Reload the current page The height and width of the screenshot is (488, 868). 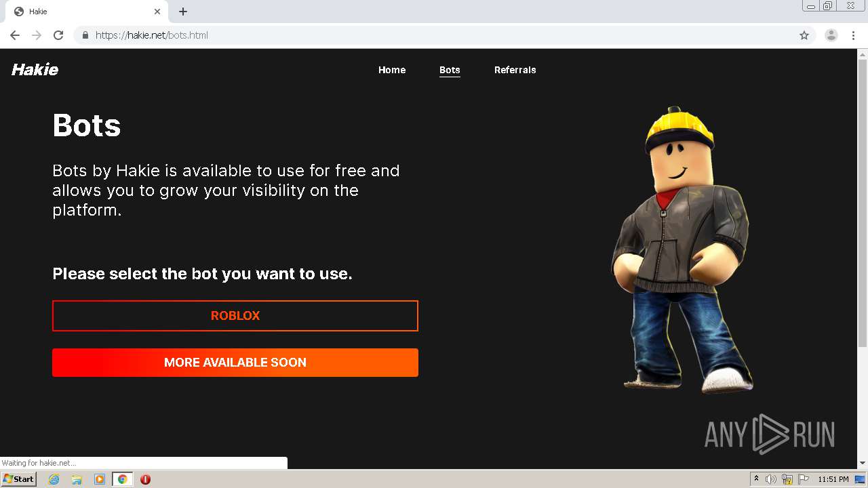[x=58, y=35]
